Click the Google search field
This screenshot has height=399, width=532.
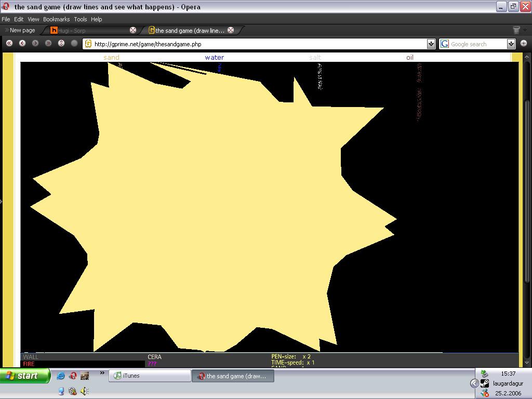tap(478, 44)
